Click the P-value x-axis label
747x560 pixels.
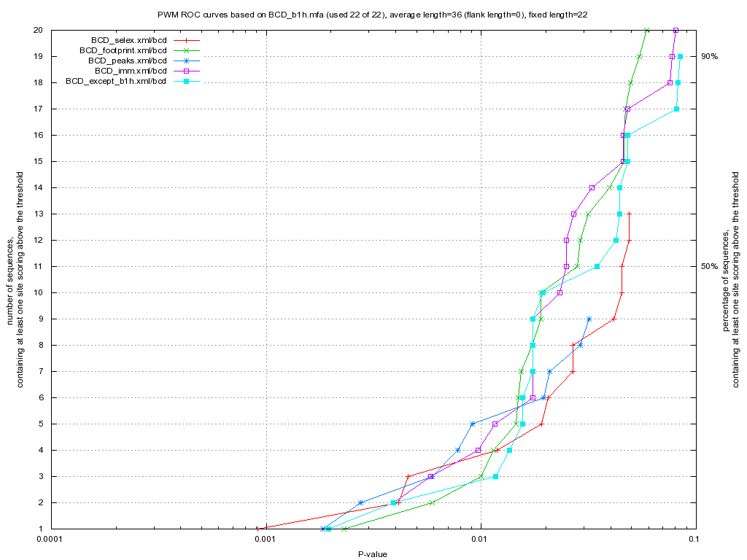372,554
